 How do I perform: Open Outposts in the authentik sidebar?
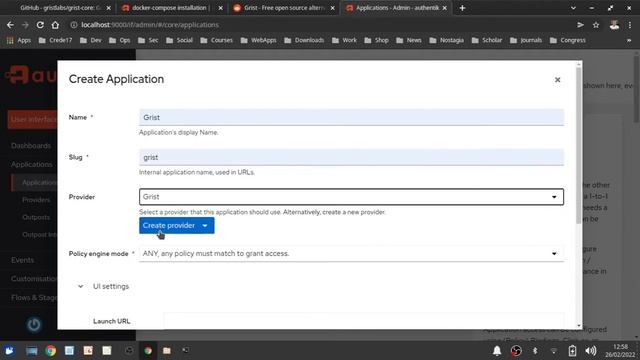[36, 218]
